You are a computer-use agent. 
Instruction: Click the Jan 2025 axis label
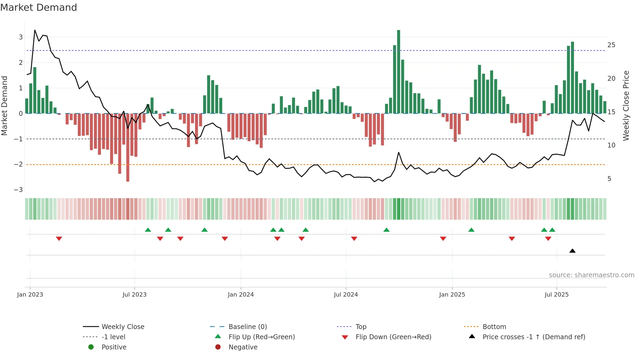452,294
